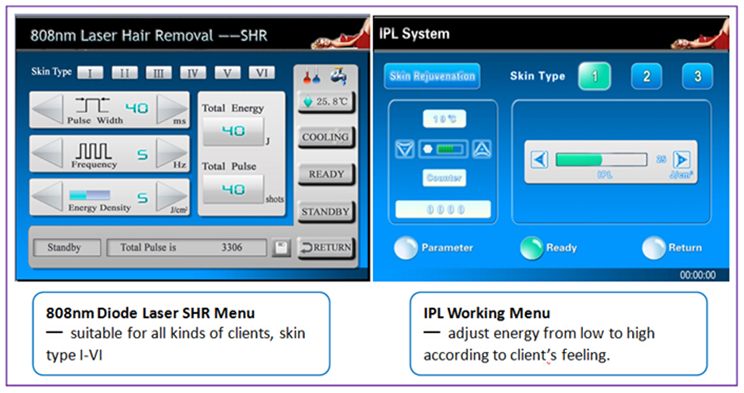
Task: Click RETURN in the SHR menu
Action: coord(326,247)
